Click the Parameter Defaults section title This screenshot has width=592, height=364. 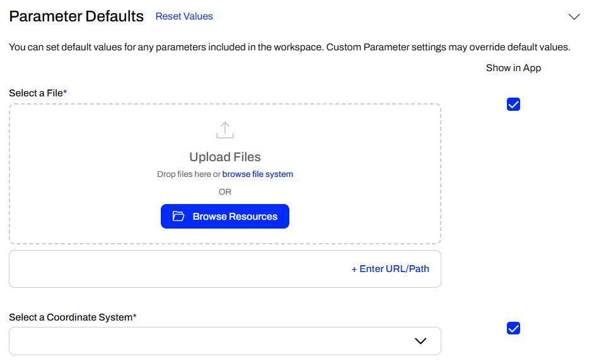[x=76, y=16]
